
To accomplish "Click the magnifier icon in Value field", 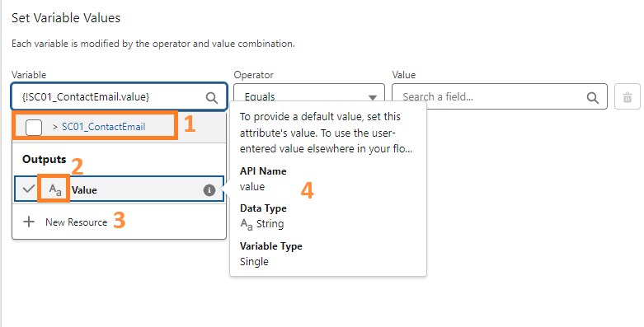I will pos(592,98).
